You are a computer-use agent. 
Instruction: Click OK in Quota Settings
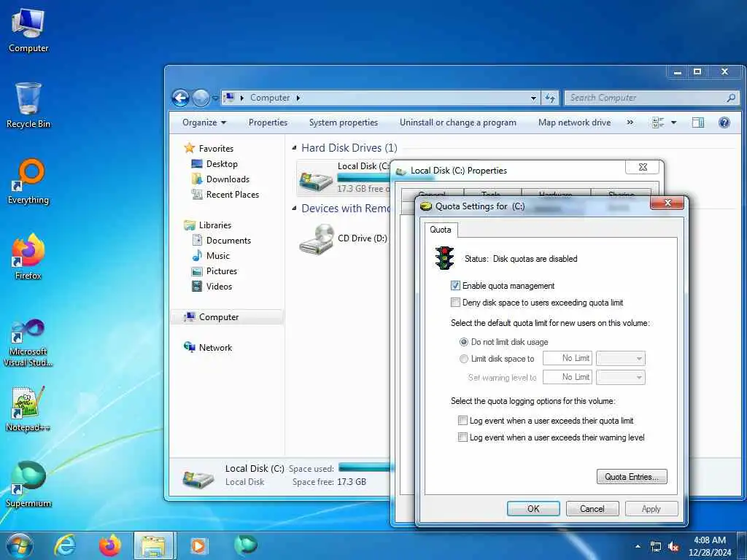pos(533,508)
